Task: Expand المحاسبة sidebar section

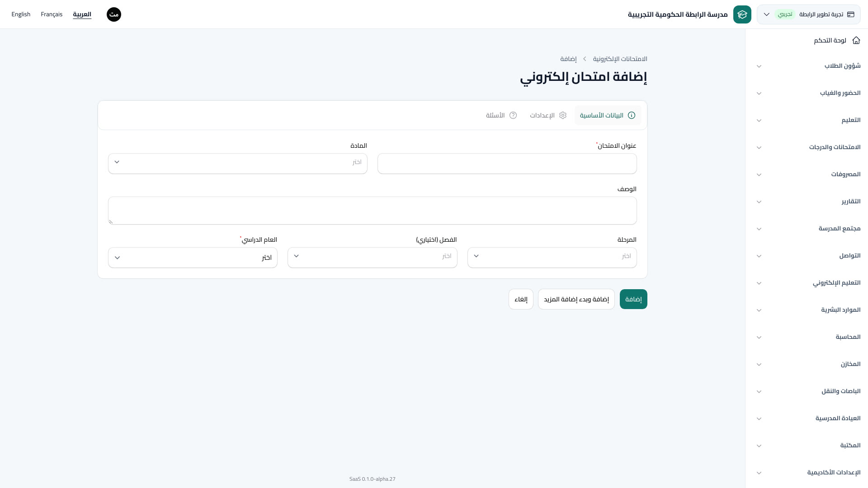Action: pyautogui.click(x=808, y=337)
